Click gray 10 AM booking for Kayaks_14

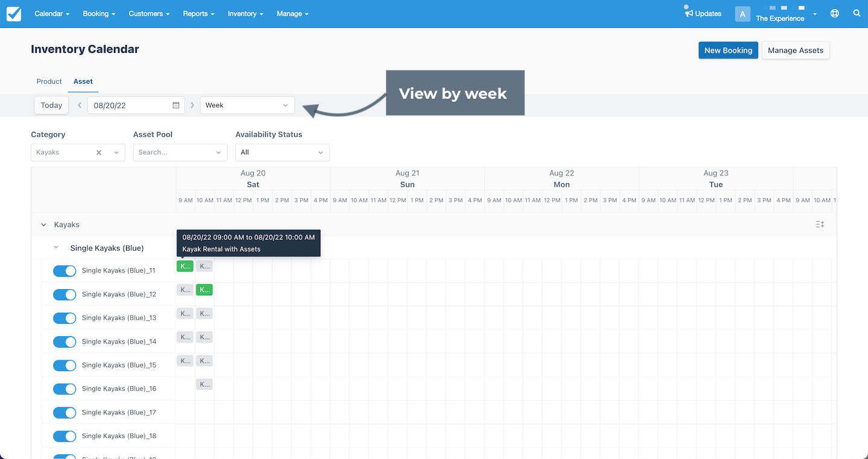204,337
